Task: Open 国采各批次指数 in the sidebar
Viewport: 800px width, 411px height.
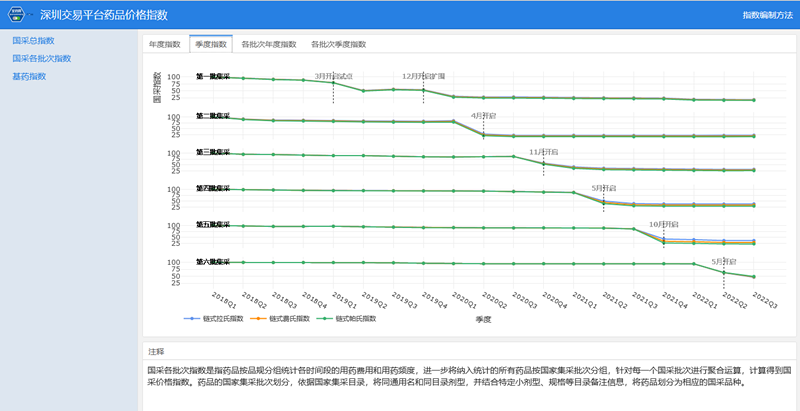Action: [41, 58]
